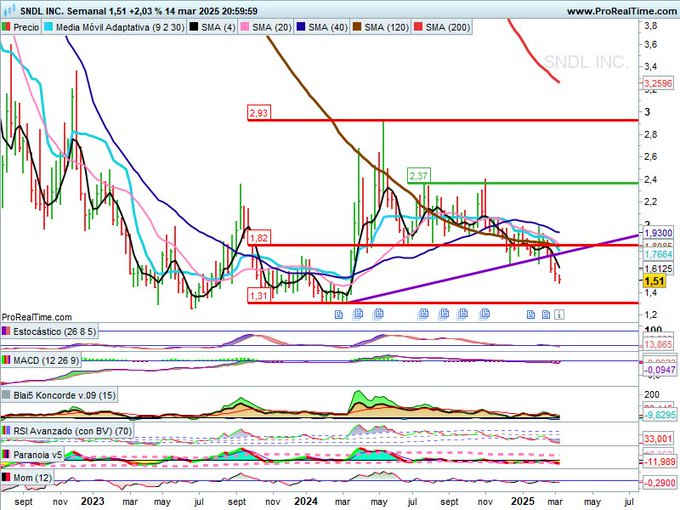Click the MACD indicator color icon
Image resolution: width=680 pixels, height=510 pixels.
[6, 360]
